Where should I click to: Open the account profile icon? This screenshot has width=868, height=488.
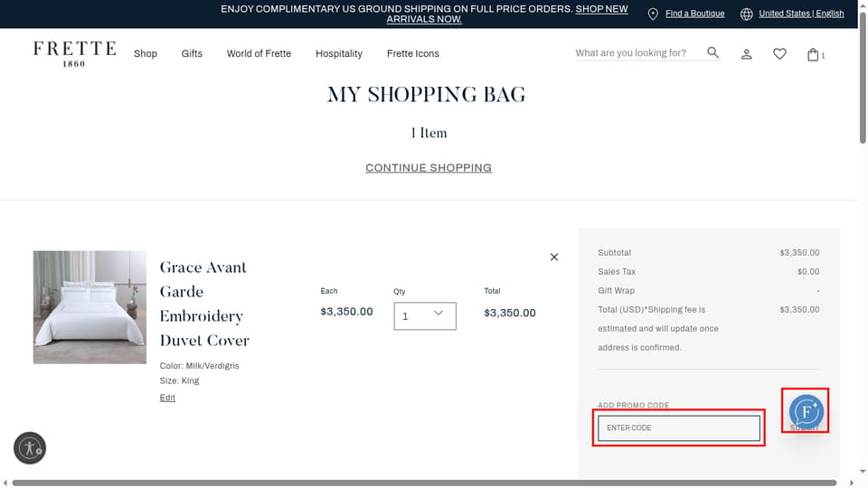click(746, 54)
